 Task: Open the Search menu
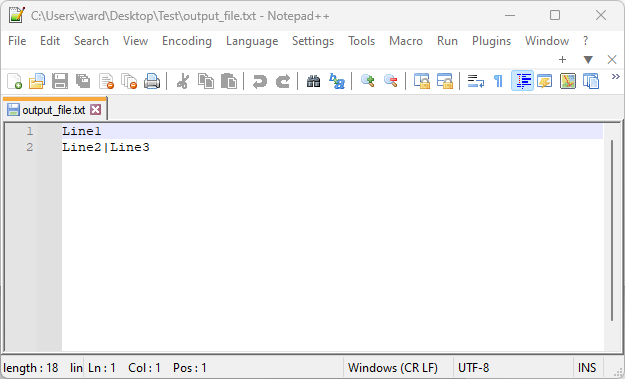(91, 41)
